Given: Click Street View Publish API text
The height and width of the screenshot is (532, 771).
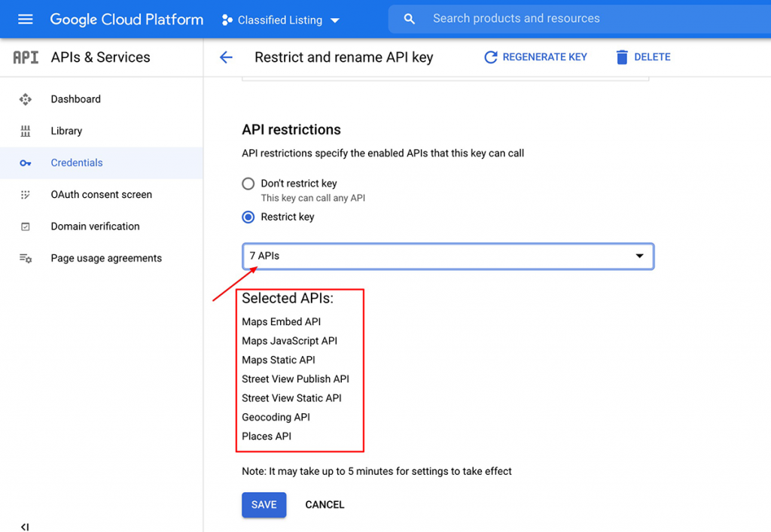Looking at the screenshot, I should [x=295, y=380].
